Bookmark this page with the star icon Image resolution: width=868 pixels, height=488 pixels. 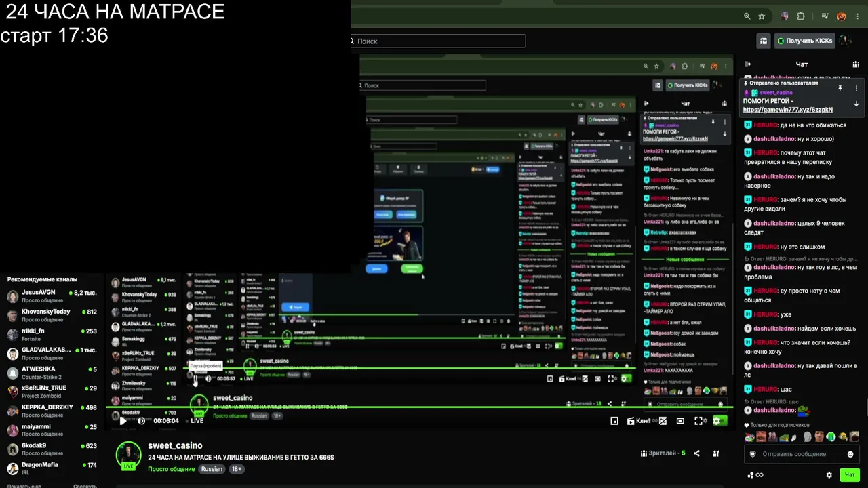point(762,16)
